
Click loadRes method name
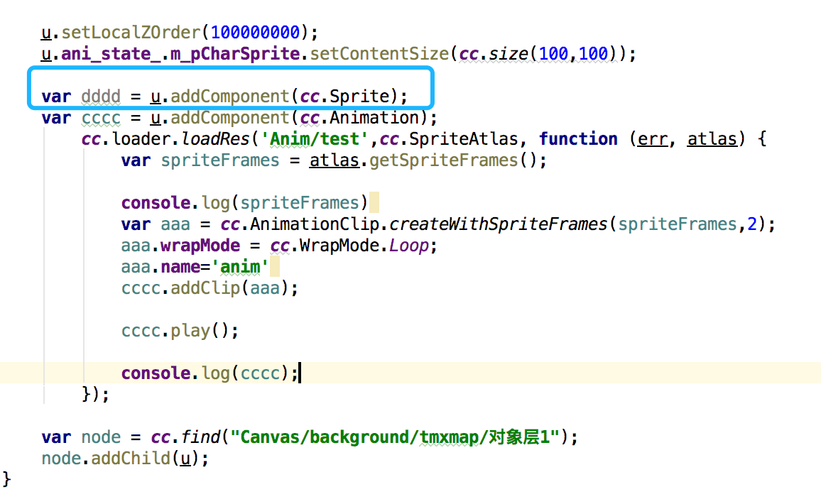215,138
